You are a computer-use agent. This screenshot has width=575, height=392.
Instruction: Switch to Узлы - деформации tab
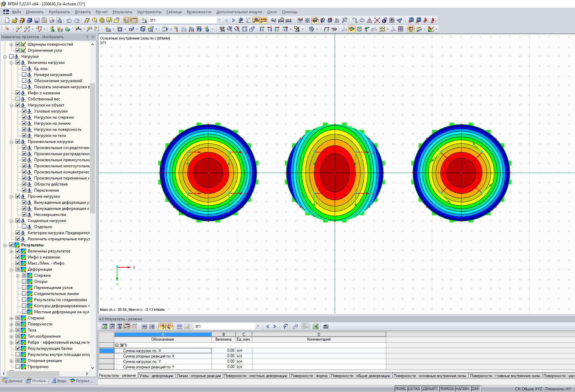click(x=156, y=376)
